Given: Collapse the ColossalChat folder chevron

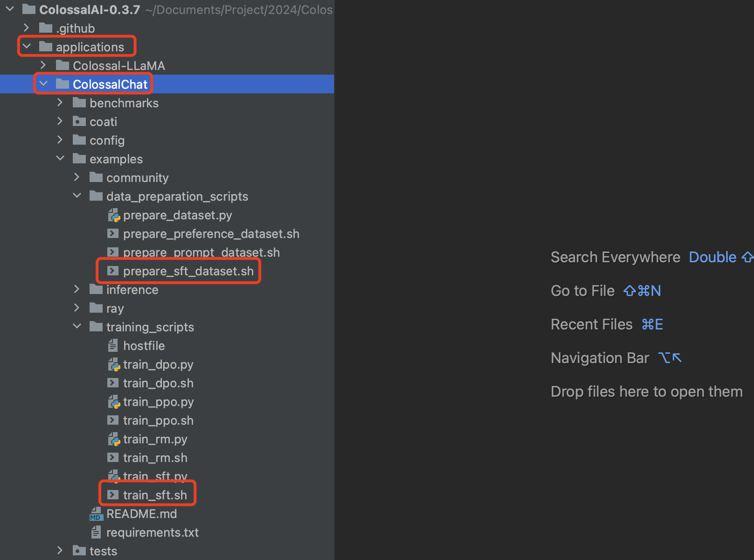Looking at the screenshot, I should [x=43, y=84].
